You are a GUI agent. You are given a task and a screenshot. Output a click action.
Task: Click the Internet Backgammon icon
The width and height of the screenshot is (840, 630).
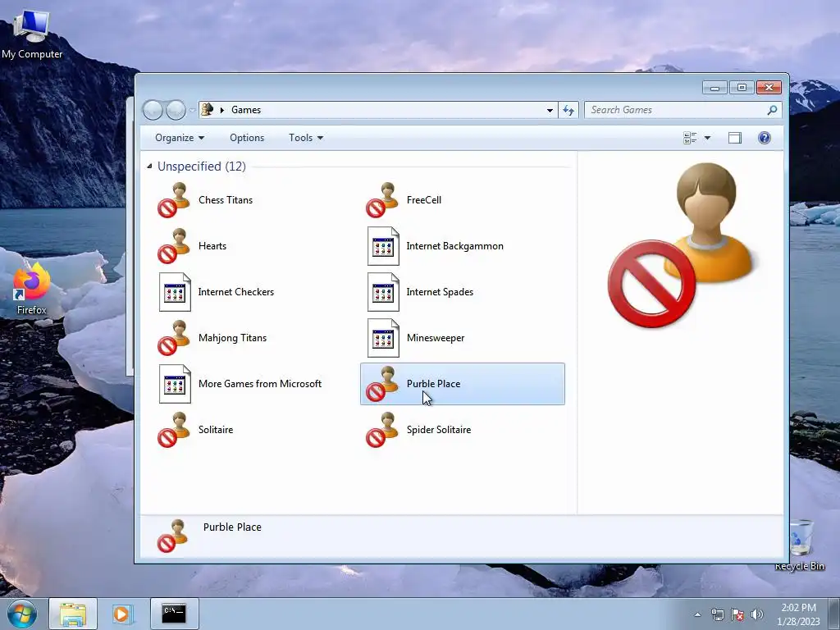point(383,246)
